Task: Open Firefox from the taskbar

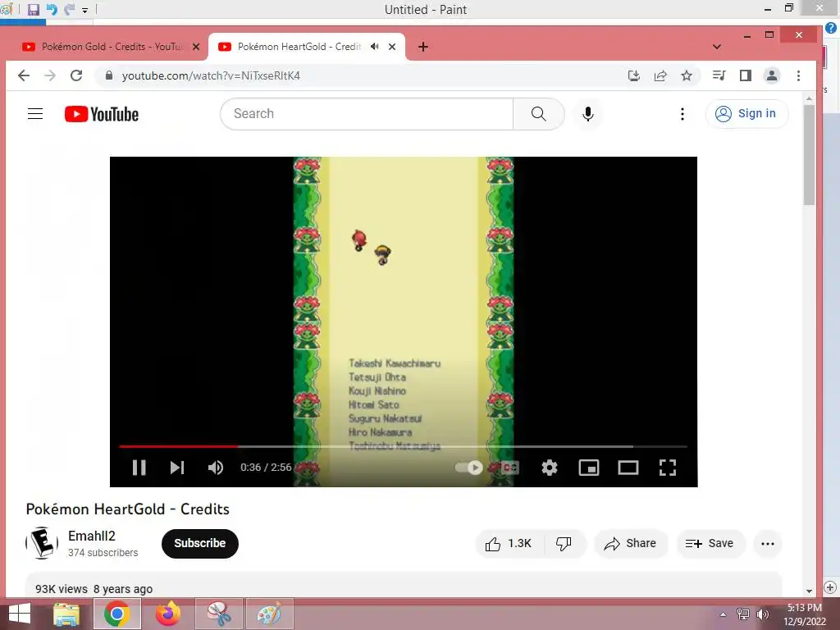Action: 167,614
